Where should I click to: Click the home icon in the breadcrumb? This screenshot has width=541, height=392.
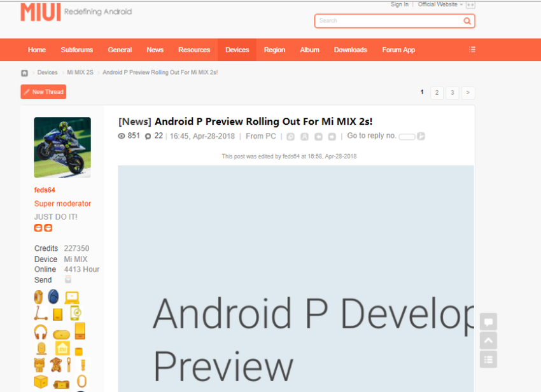tap(24, 73)
